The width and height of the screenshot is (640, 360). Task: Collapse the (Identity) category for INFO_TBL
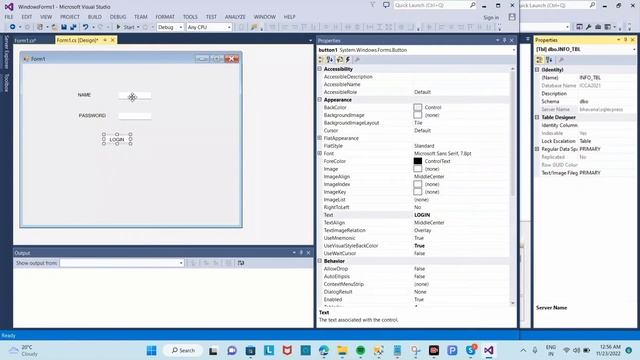click(537, 70)
